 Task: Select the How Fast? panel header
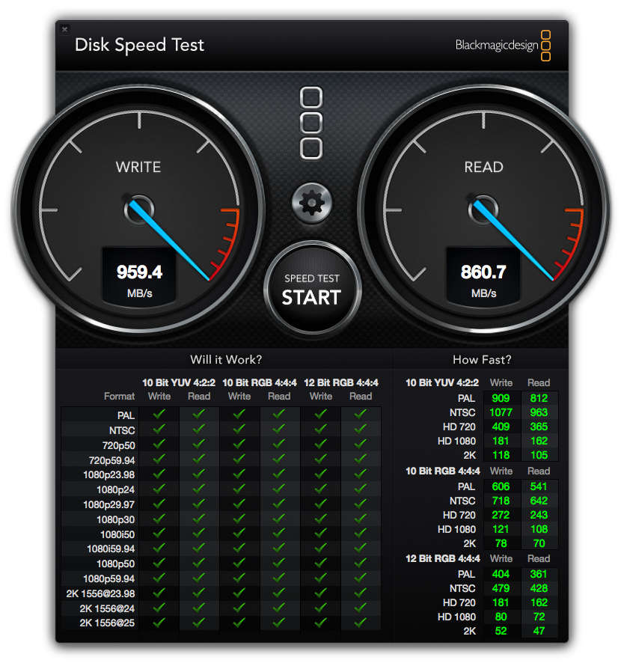tap(482, 359)
